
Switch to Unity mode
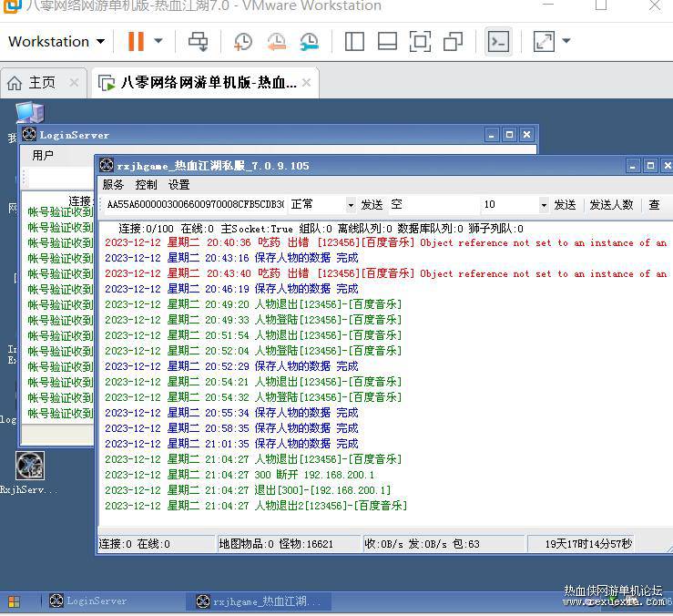point(453,42)
